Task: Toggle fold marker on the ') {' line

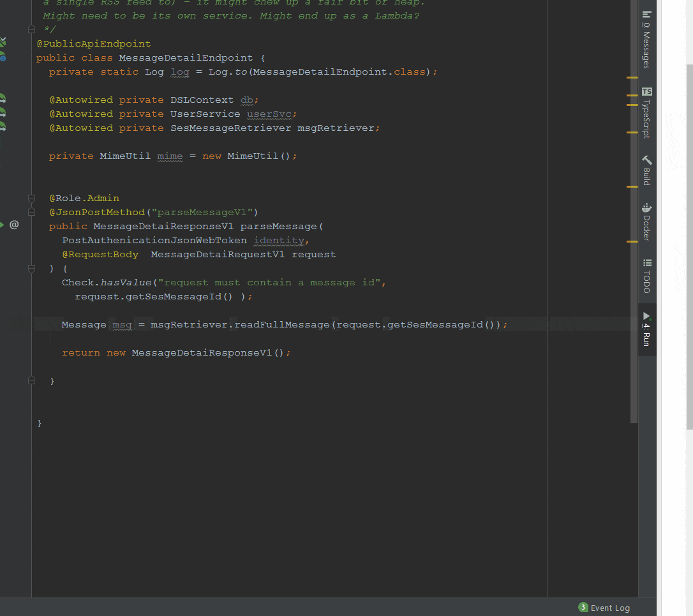Action: coord(31,268)
